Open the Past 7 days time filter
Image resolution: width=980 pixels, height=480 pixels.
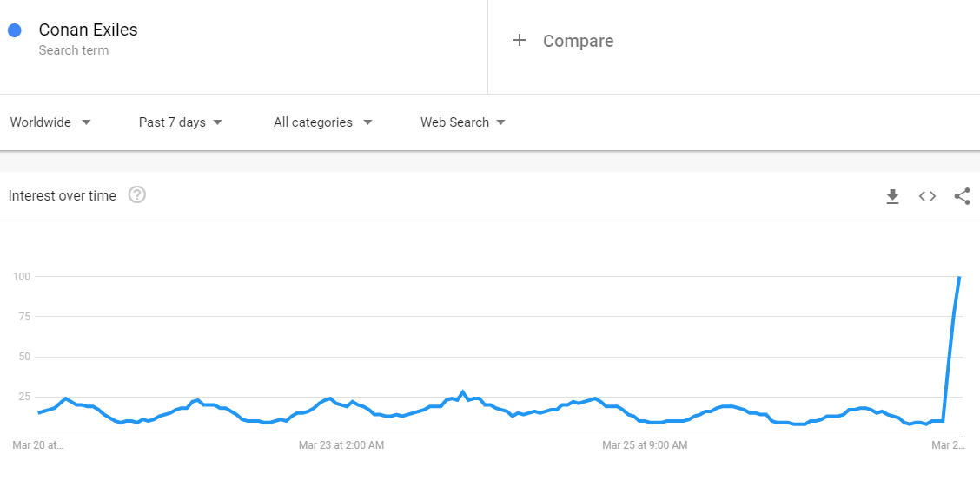click(x=181, y=122)
